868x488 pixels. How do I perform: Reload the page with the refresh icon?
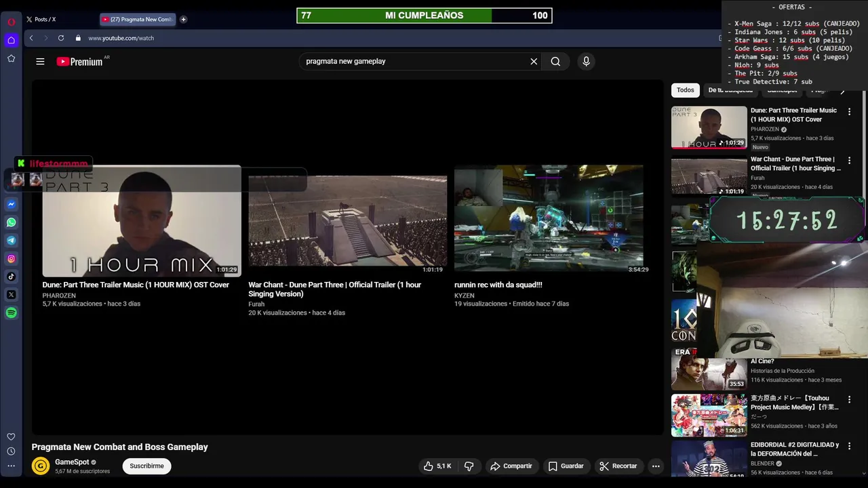[61, 38]
